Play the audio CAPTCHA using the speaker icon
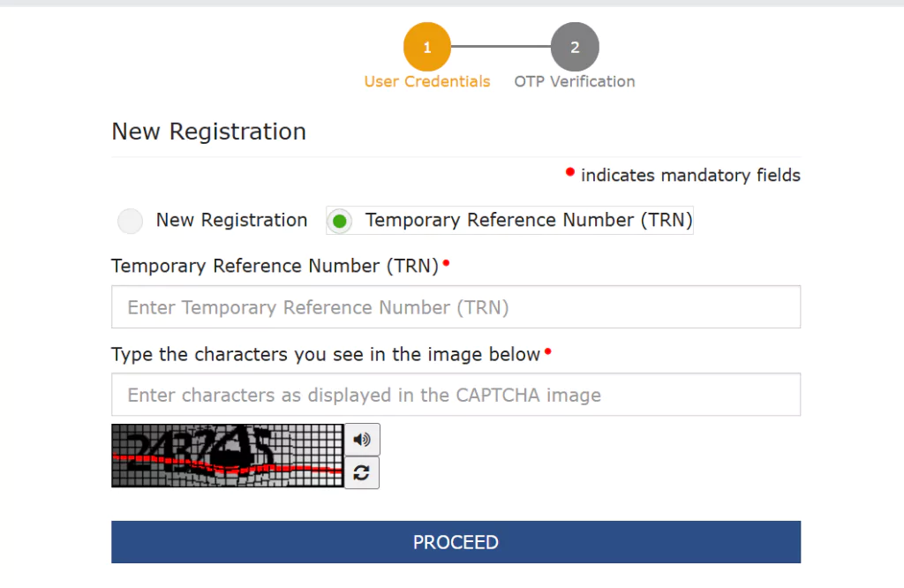This screenshot has height=588, width=904. [362, 440]
